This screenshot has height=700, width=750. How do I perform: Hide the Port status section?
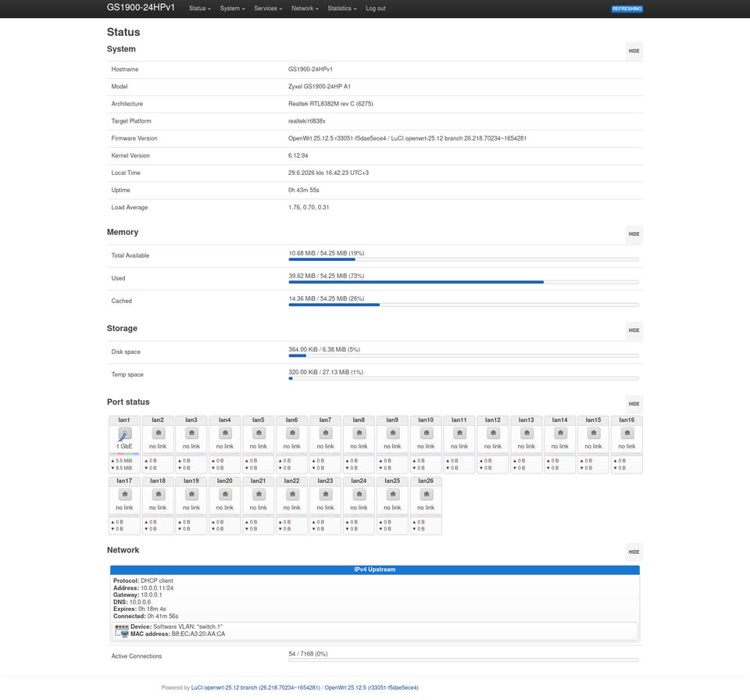click(x=634, y=404)
